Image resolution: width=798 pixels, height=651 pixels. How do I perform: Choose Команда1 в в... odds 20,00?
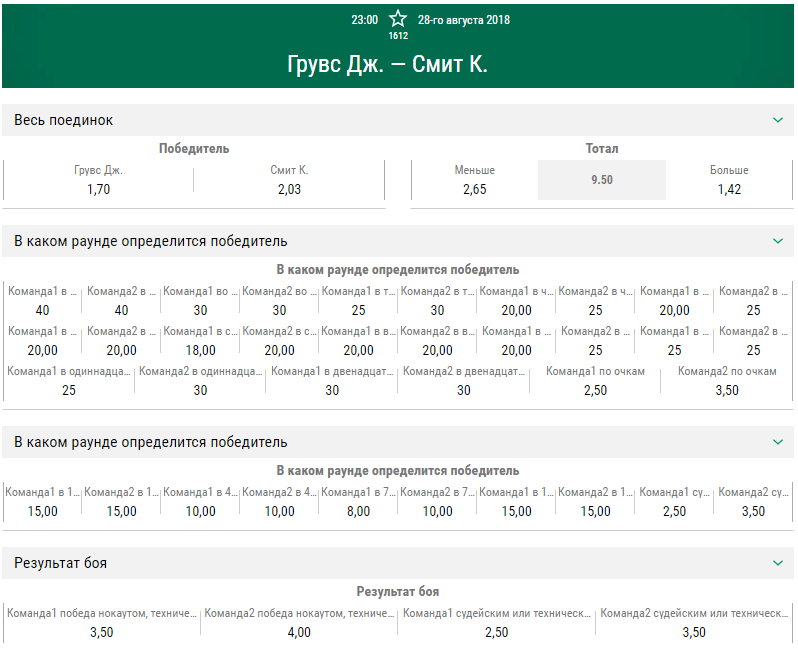click(358, 342)
